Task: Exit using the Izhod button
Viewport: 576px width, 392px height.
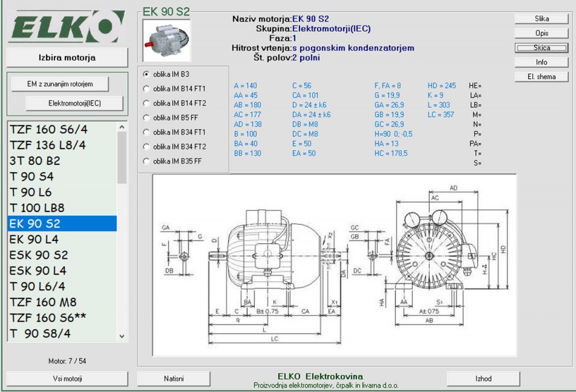Action: (x=484, y=378)
